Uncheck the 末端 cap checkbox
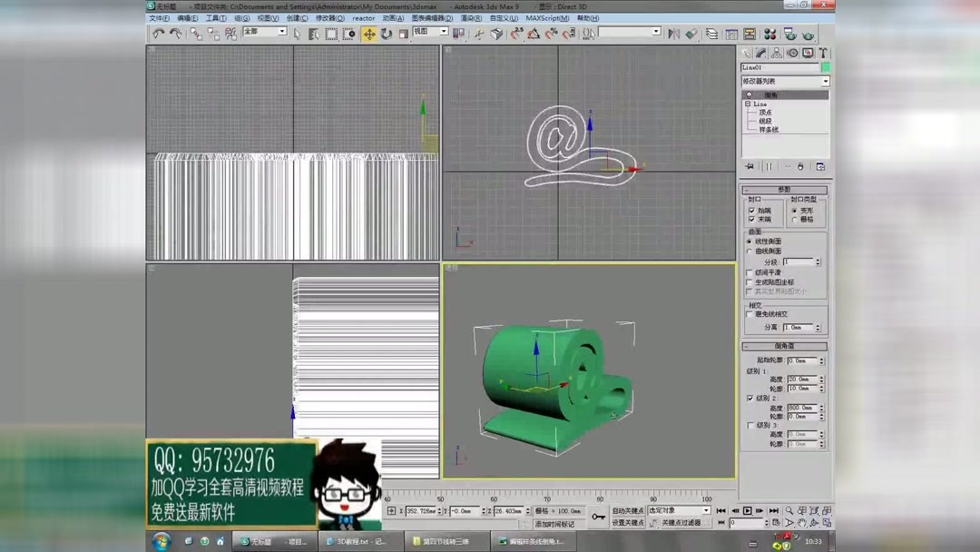Image resolution: width=980 pixels, height=552 pixels. (x=752, y=219)
